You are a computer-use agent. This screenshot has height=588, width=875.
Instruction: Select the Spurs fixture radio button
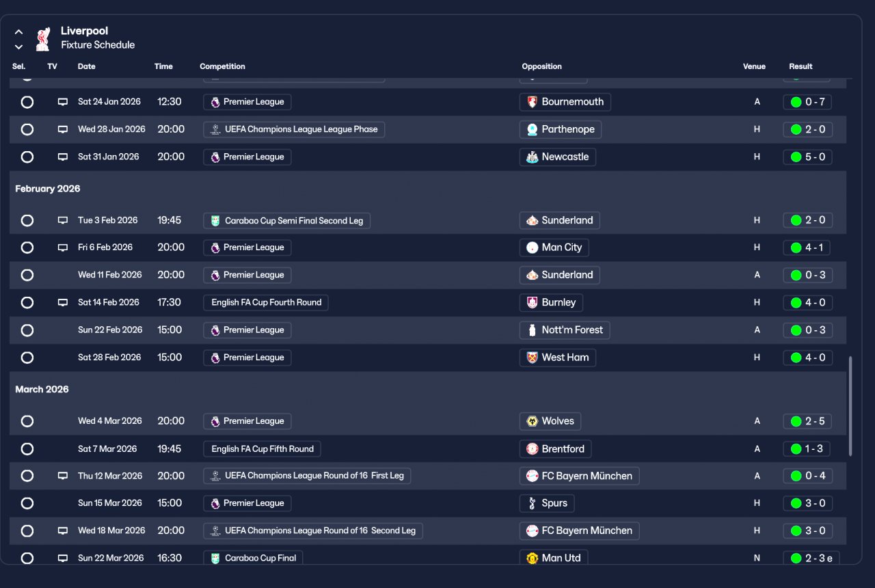pyautogui.click(x=27, y=503)
